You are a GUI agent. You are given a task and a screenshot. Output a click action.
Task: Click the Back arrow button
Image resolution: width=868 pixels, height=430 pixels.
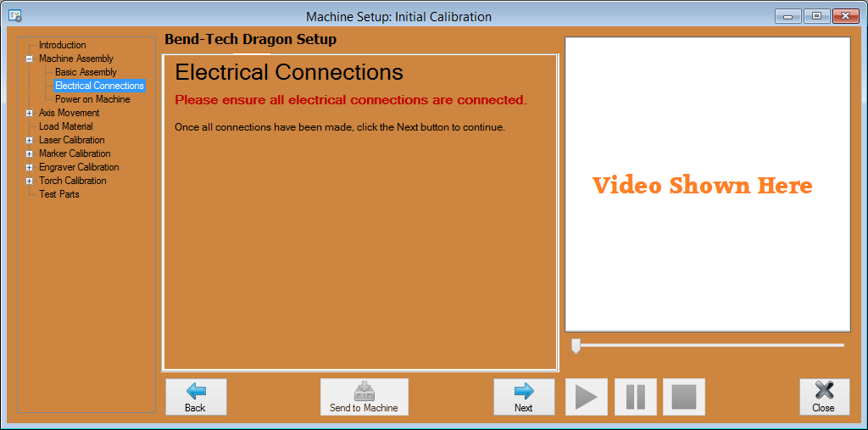coord(196,397)
